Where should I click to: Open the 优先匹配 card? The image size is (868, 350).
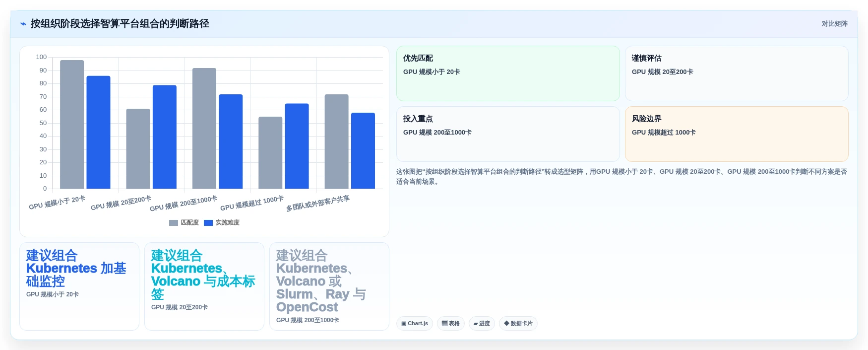coord(508,73)
